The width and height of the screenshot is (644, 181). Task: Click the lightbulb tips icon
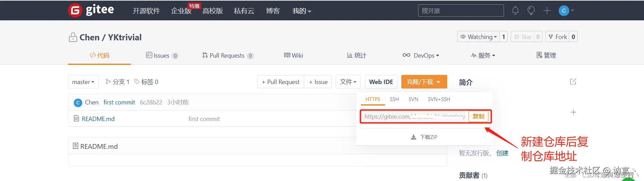[531, 11]
